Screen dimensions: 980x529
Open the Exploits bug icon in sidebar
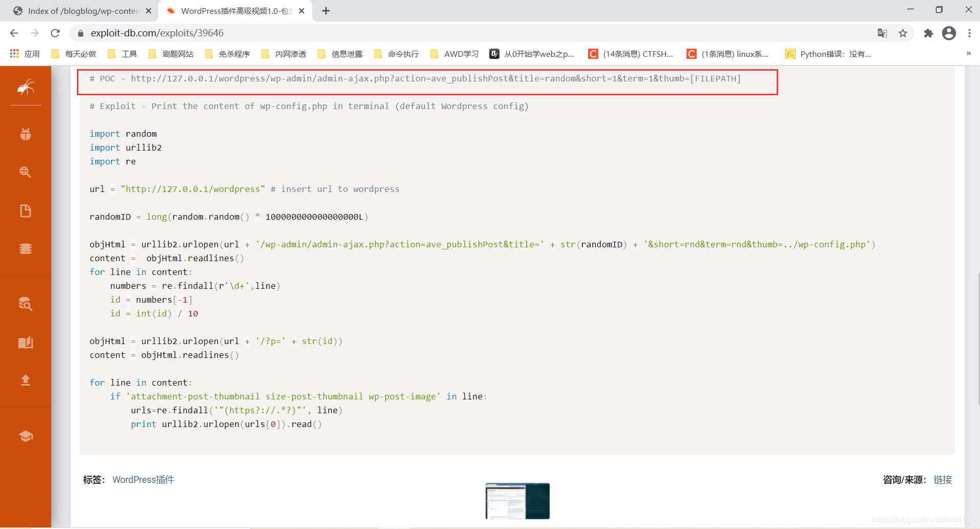click(26, 134)
